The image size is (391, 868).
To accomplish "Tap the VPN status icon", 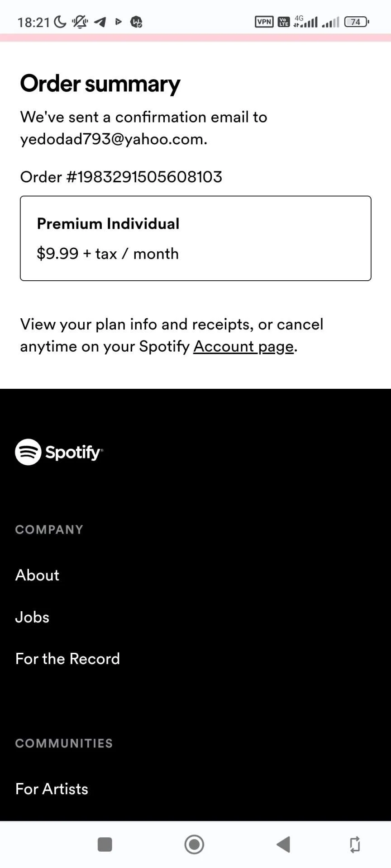I will click(x=264, y=21).
